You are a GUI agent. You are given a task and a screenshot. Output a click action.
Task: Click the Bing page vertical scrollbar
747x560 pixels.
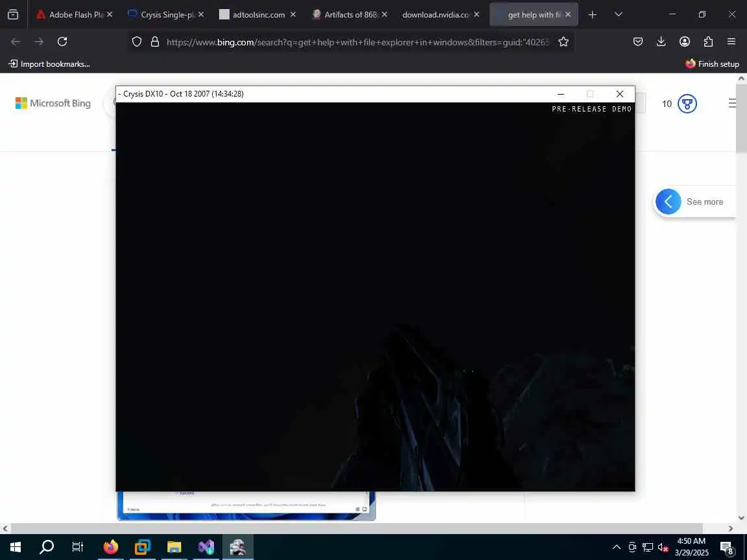pos(741,118)
